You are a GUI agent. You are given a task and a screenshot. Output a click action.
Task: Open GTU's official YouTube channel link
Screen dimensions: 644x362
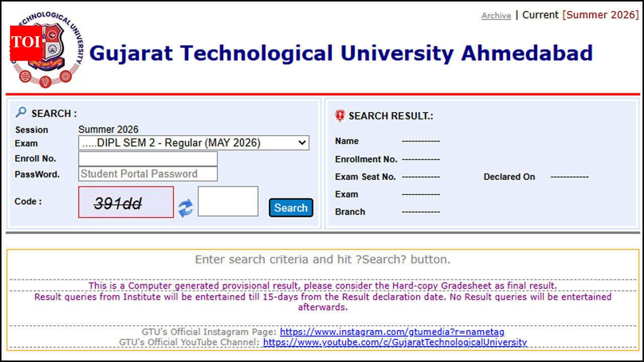[x=395, y=342]
